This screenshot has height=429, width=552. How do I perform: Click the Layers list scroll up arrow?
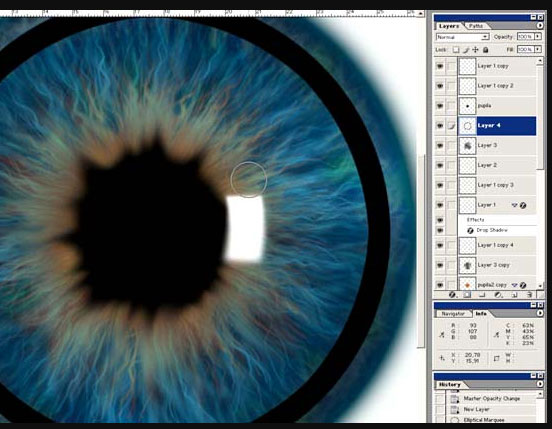coord(540,61)
